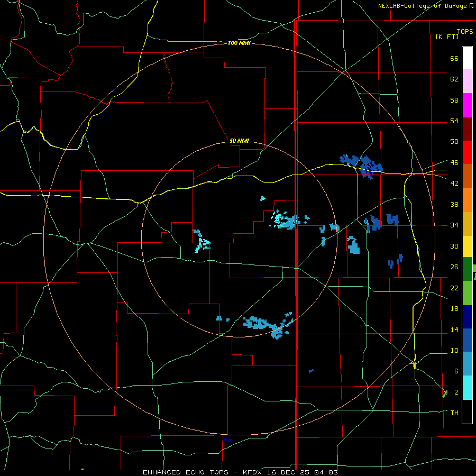
Task: Click the '26' legend value
Action: tap(454, 267)
